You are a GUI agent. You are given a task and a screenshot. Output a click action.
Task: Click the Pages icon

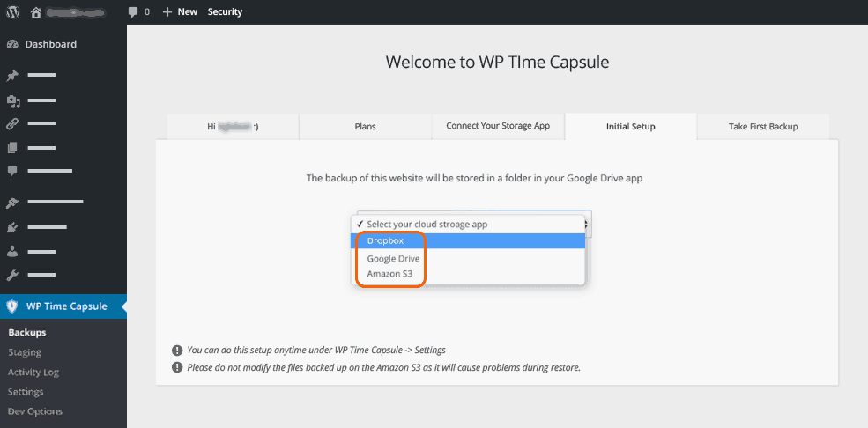(12, 148)
